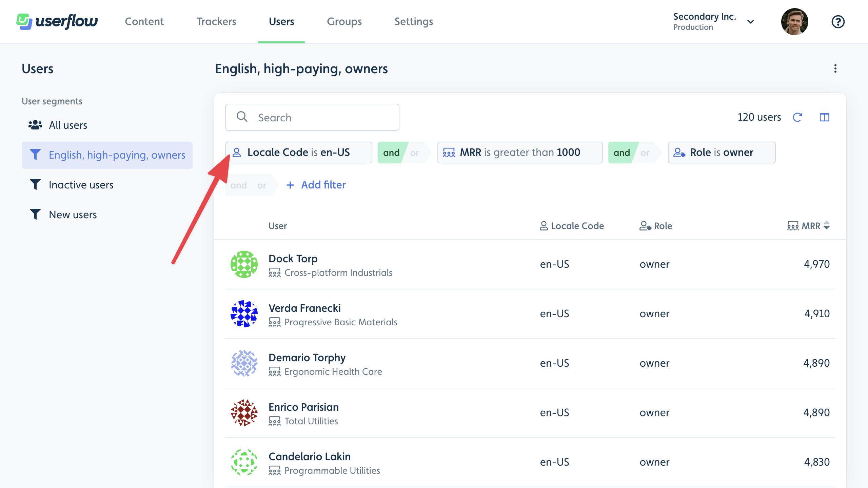Click the 120 users count
868x488 pixels.
pyautogui.click(x=759, y=117)
